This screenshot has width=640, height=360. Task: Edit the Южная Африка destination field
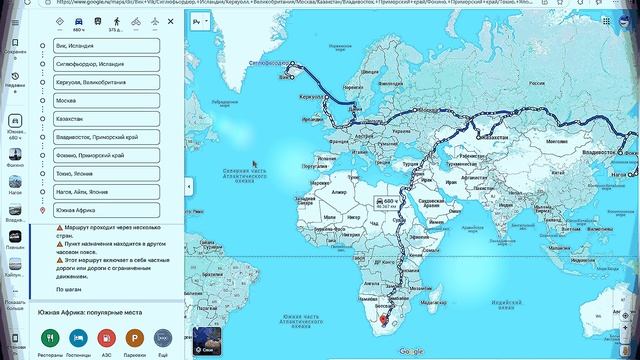click(x=106, y=210)
